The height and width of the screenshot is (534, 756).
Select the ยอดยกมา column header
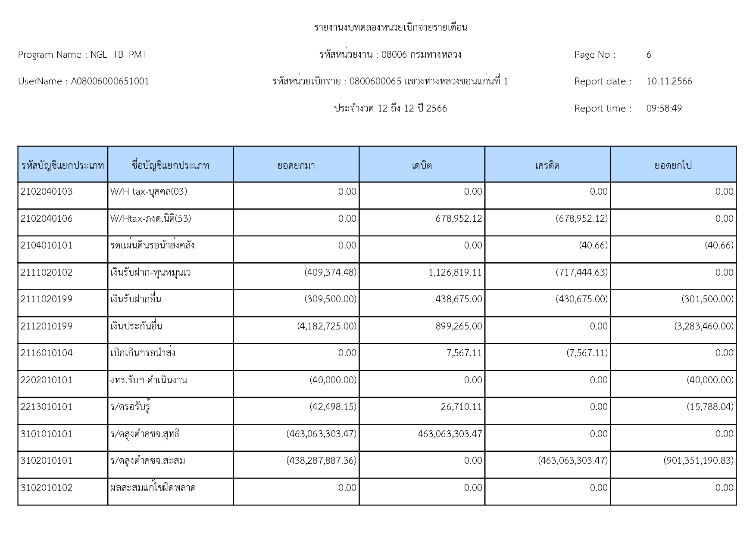(296, 165)
